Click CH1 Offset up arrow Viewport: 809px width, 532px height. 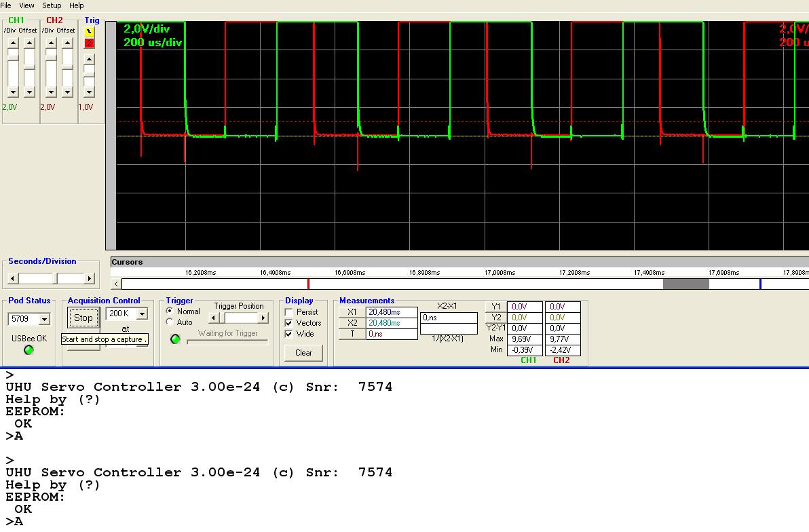tap(29, 43)
